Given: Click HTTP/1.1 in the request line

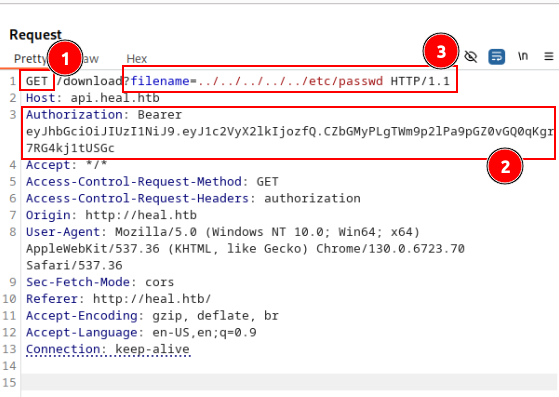Looking at the screenshot, I should [x=420, y=81].
